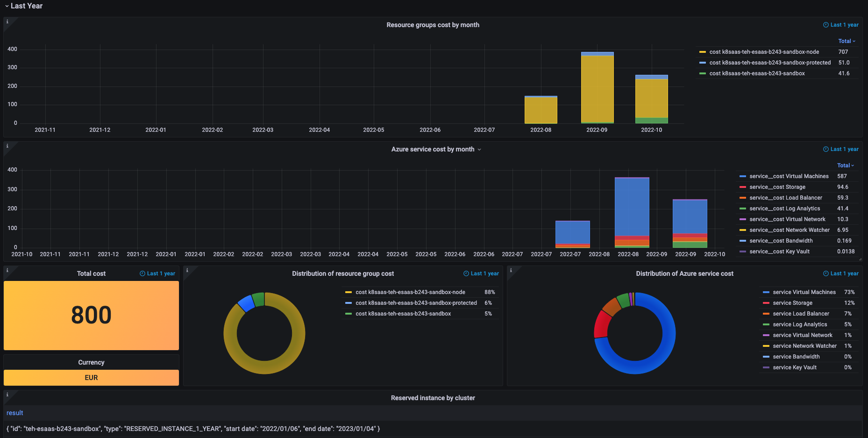
Task: Click value 587 in Azure service legend
Action: point(842,176)
